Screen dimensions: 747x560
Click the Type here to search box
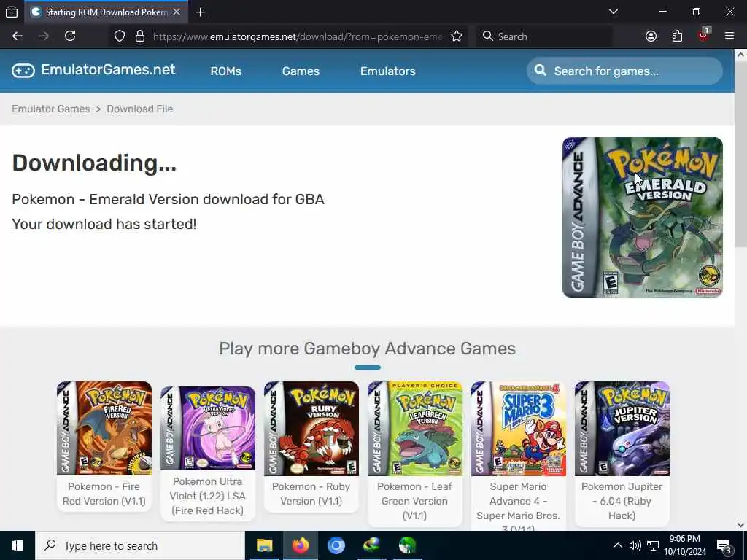pos(141,545)
